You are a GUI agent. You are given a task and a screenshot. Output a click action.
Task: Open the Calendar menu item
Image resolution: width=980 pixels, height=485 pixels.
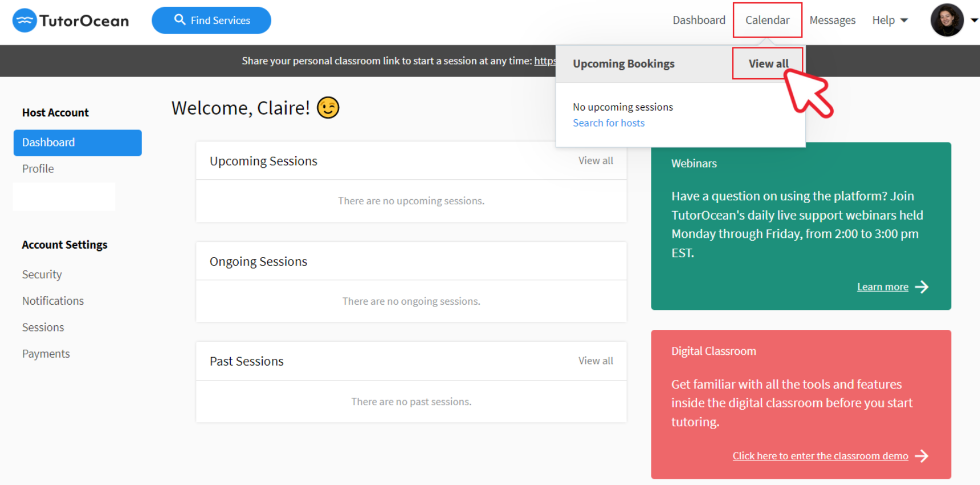point(767,21)
